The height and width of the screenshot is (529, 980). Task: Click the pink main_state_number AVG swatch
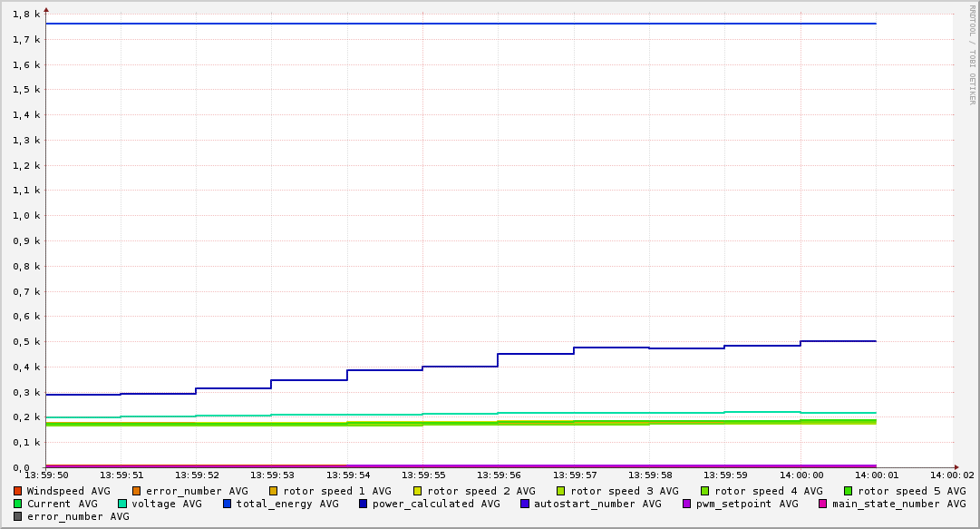[x=823, y=504]
